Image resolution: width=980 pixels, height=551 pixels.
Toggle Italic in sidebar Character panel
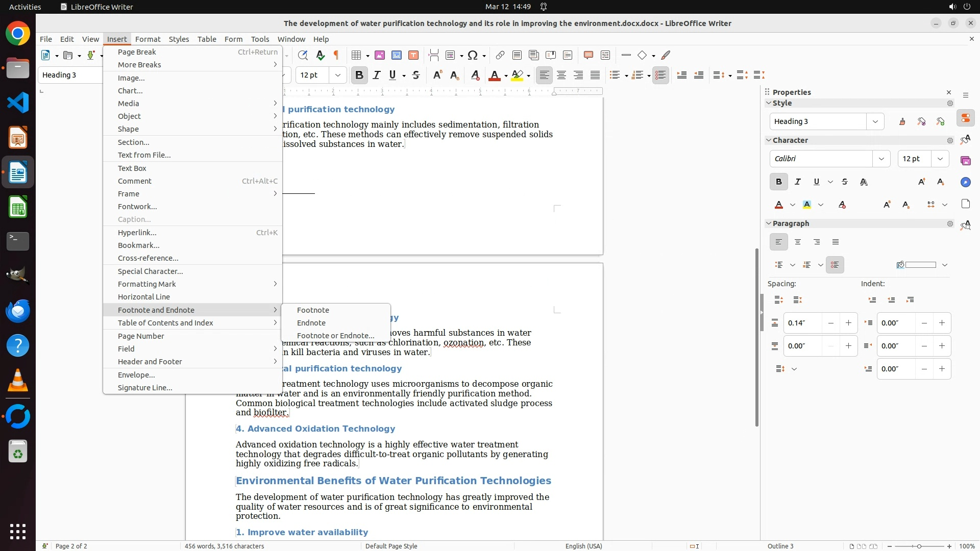798,182
